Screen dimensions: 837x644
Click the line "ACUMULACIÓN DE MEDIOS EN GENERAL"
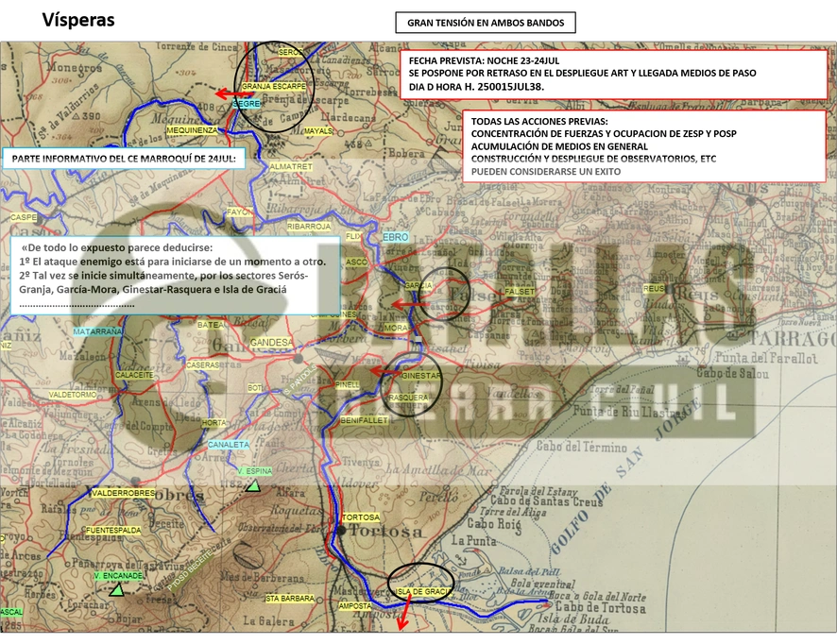[x=559, y=146]
